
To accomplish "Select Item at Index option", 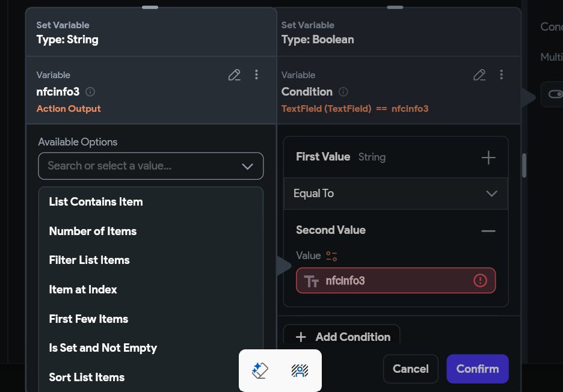I will pos(83,289).
